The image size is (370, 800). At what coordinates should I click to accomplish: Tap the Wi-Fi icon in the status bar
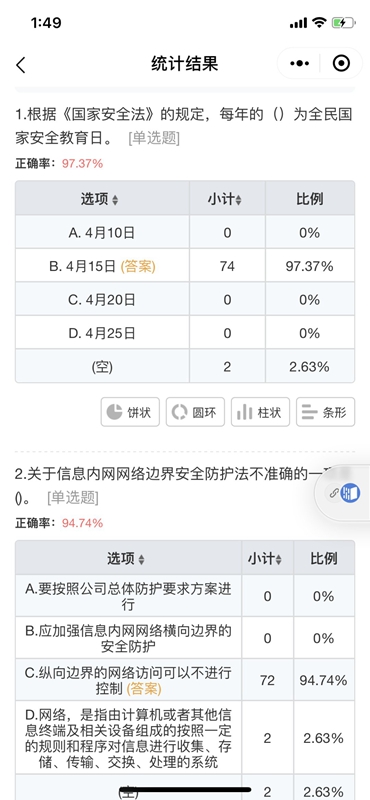click(319, 22)
